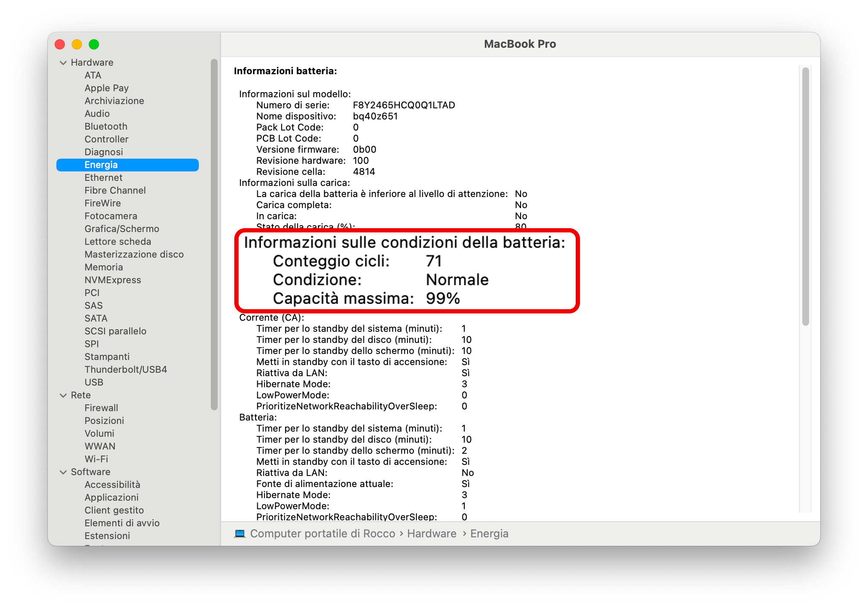Select Grafica/Schermo in the sidebar
Image resolution: width=868 pixels, height=609 pixels.
point(122,229)
